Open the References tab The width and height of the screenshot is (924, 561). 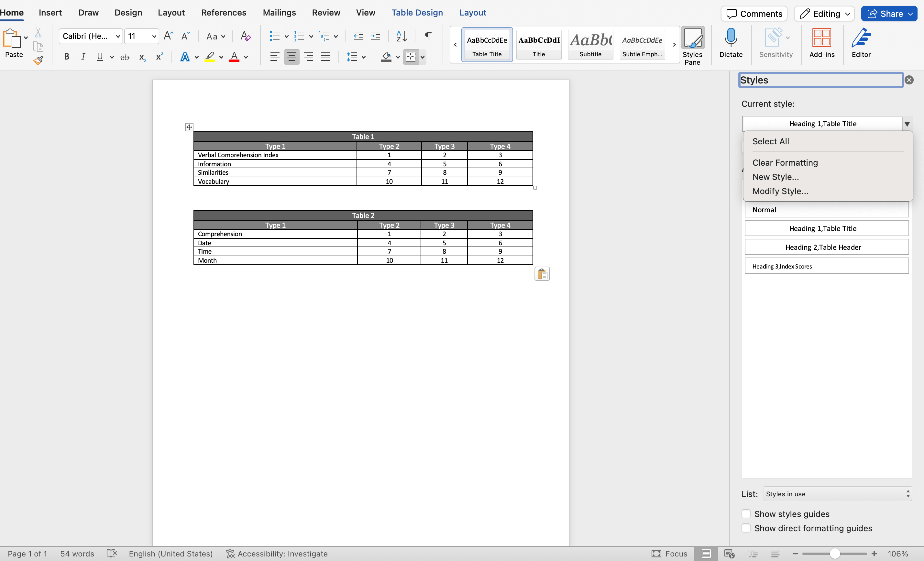pyautogui.click(x=224, y=13)
